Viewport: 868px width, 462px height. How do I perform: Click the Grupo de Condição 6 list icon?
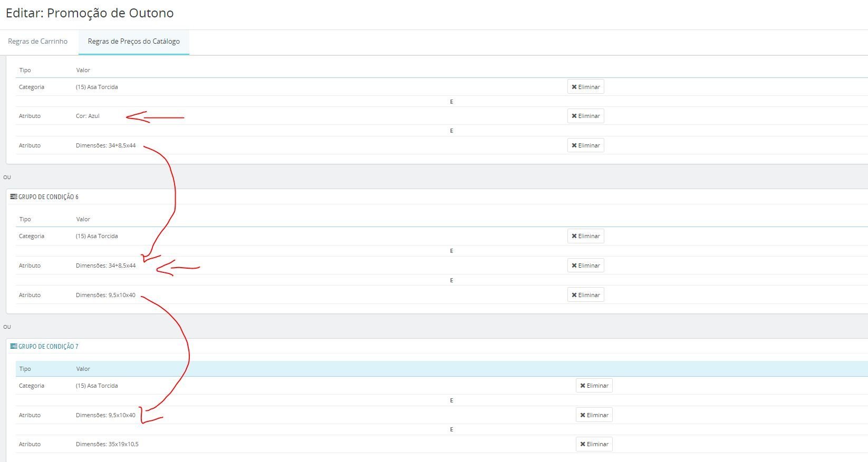[14, 196]
